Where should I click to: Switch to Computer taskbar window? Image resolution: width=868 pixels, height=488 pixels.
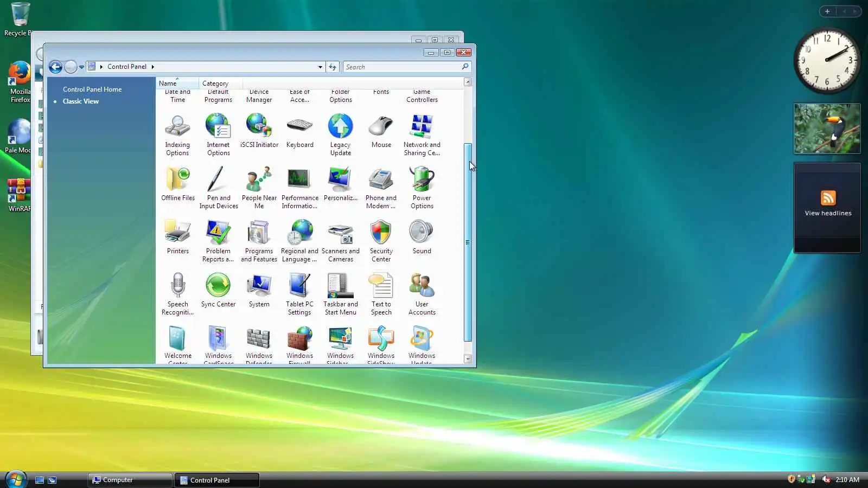tap(130, 480)
